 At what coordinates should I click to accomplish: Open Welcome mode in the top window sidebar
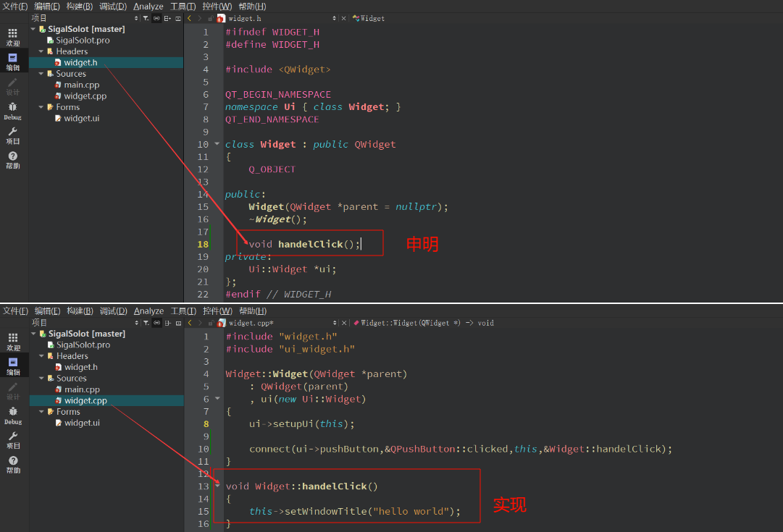pos(13,36)
